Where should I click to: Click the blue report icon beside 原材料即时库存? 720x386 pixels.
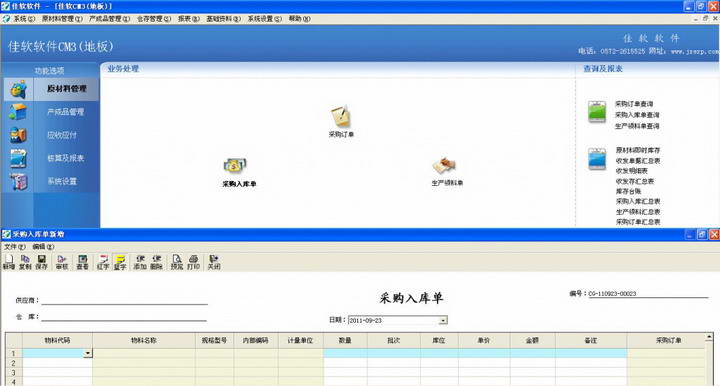[597, 159]
